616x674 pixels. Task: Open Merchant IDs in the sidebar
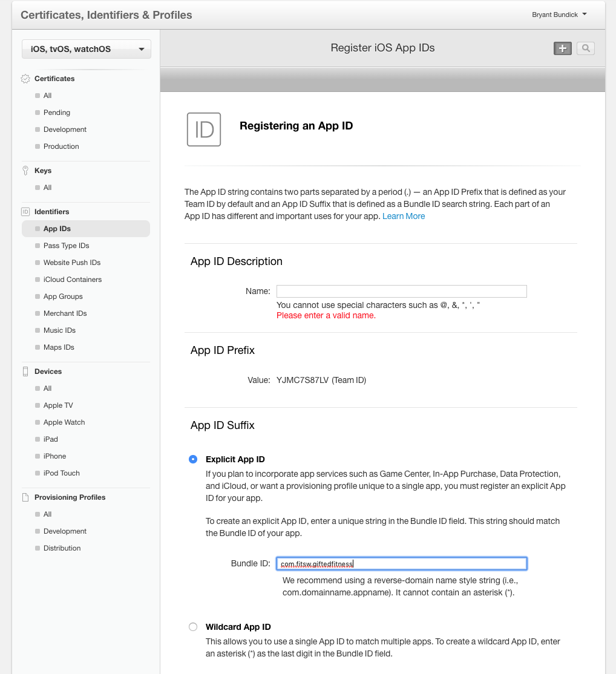click(65, 313)
